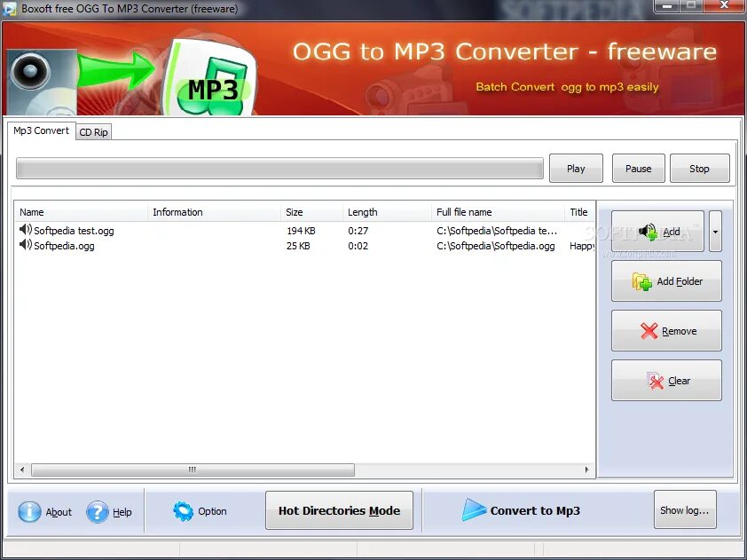Close the converter window
747x560 pixels.
click(724, 5)
